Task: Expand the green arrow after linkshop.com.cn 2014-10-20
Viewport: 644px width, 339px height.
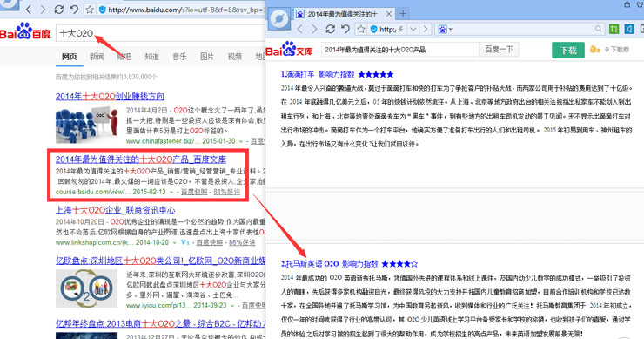Action: point(175,243)
